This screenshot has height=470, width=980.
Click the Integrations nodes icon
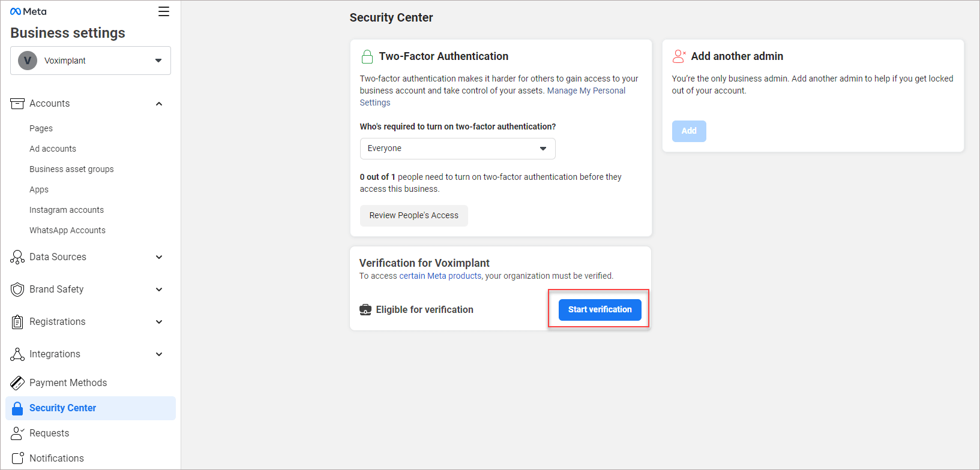pos(17,354)
